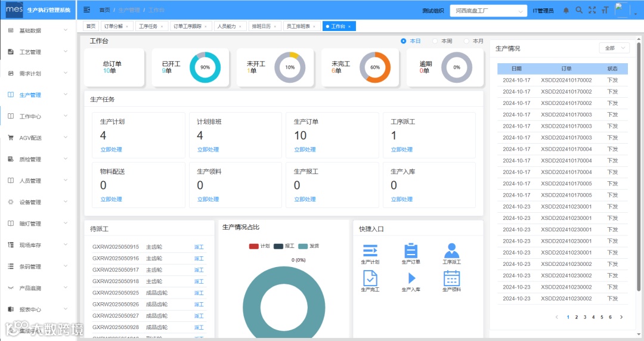This screenshot has height=341, width=644.
Task: Click the 暗灯管理 sidebar icon
Action: coord(11,224)
